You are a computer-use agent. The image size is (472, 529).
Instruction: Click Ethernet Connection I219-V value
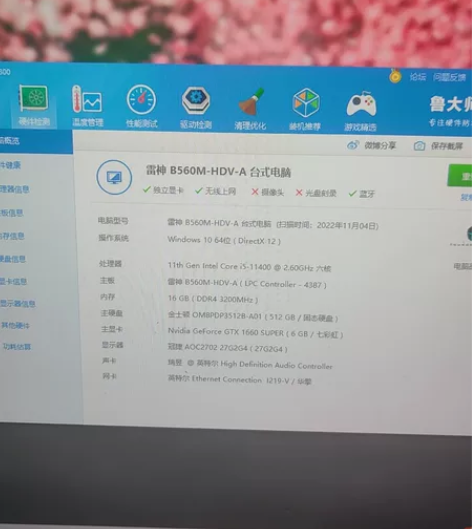[x=240, y=380]
